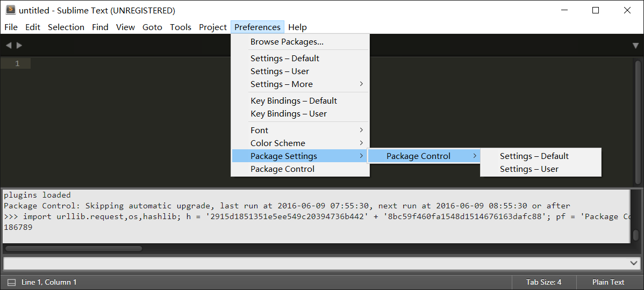644x290 pixels.
Task: Open the Selection menu
Action: tap(66, 27)
